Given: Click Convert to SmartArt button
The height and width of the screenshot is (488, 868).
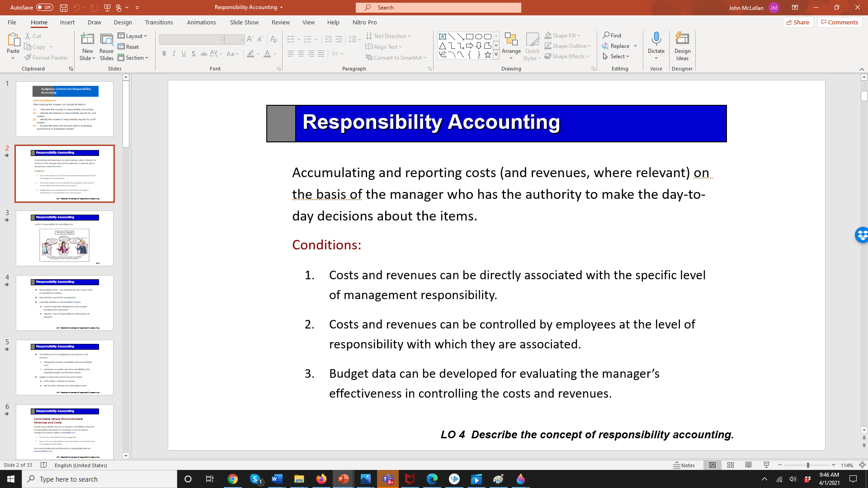Looking at the screenshot, I should pyautogui.click(x=396, y=57).
